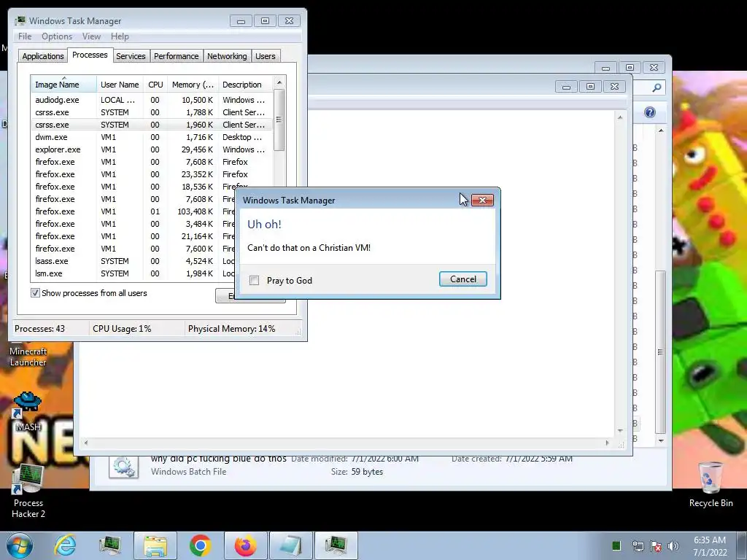Viewport: 747px width, 560px height.
Task: Open Windows Explorer from the taskbar
Action: pyautogui.click(x=155, y=545)
